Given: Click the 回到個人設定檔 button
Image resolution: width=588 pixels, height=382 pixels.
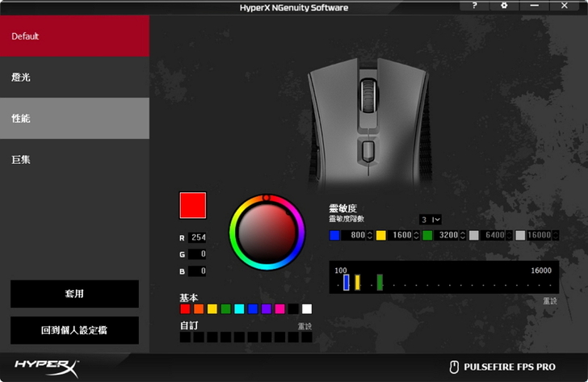Looking at the screenshot, I should click(x=74, y=330).
